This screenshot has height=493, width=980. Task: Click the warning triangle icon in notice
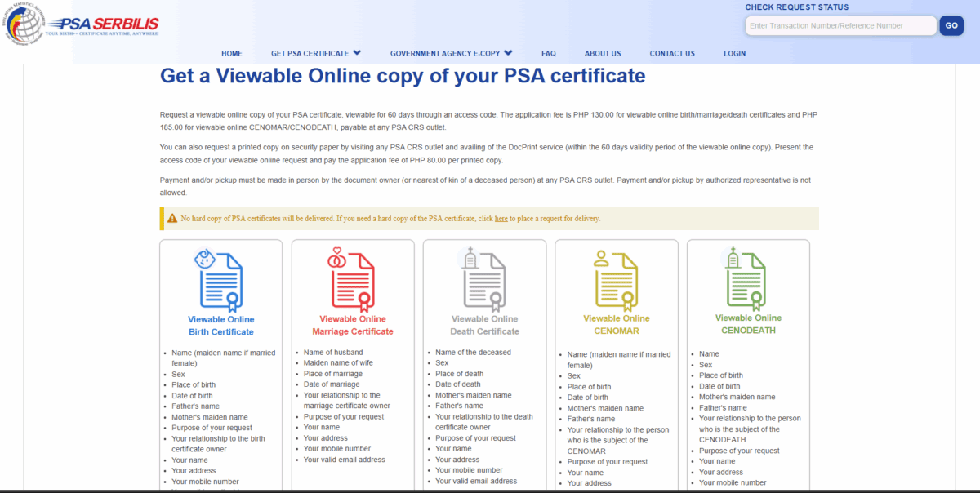(172, 219)
